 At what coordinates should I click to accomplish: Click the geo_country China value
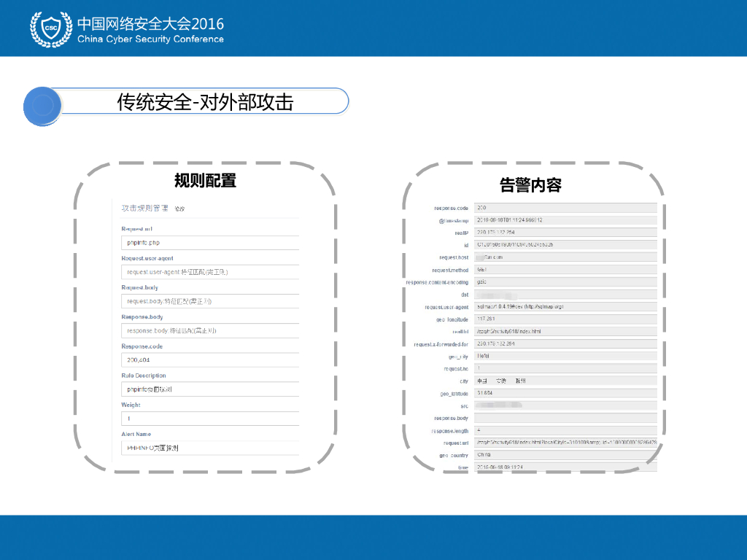[565, 455]
